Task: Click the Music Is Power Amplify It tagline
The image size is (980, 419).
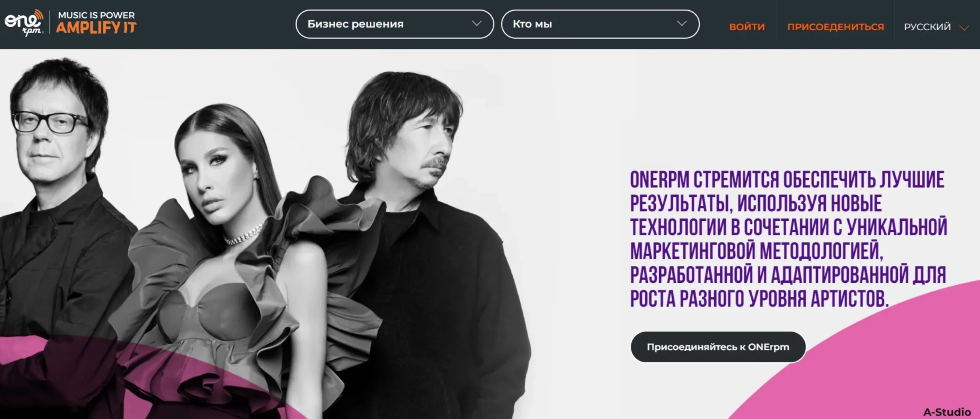Action: pos(96,23)
